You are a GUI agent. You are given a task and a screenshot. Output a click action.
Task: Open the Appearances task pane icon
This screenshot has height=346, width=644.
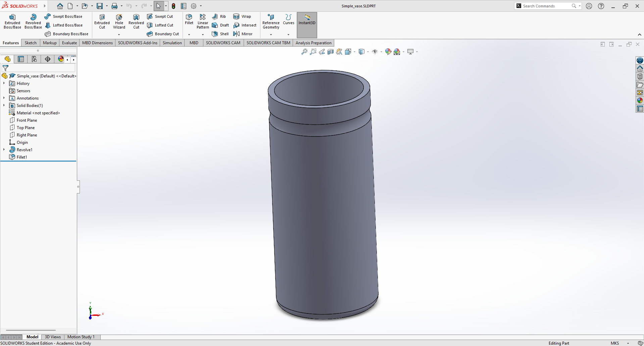point(640,100)
